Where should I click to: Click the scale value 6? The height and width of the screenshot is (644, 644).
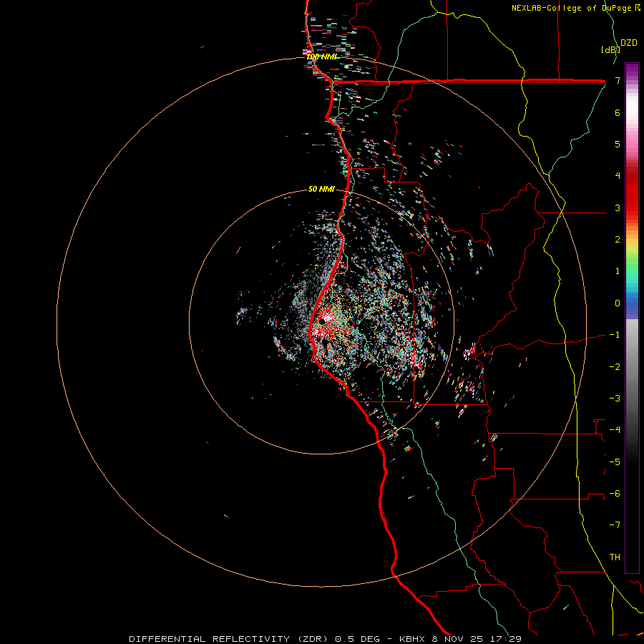[x=618, y=112]
